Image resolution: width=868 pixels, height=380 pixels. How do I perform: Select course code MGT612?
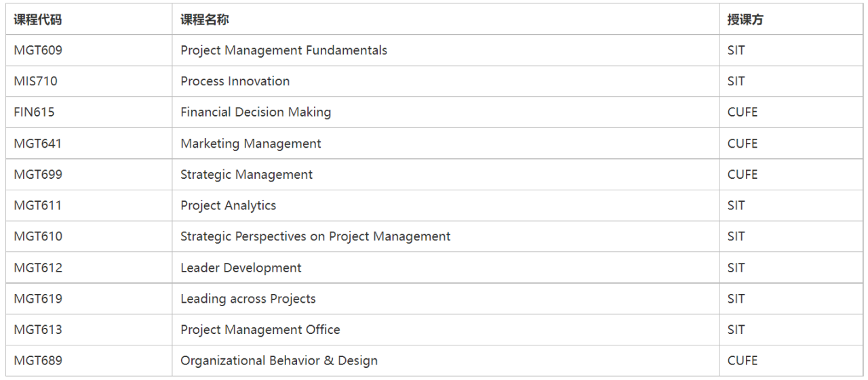[x=38, y=268]
